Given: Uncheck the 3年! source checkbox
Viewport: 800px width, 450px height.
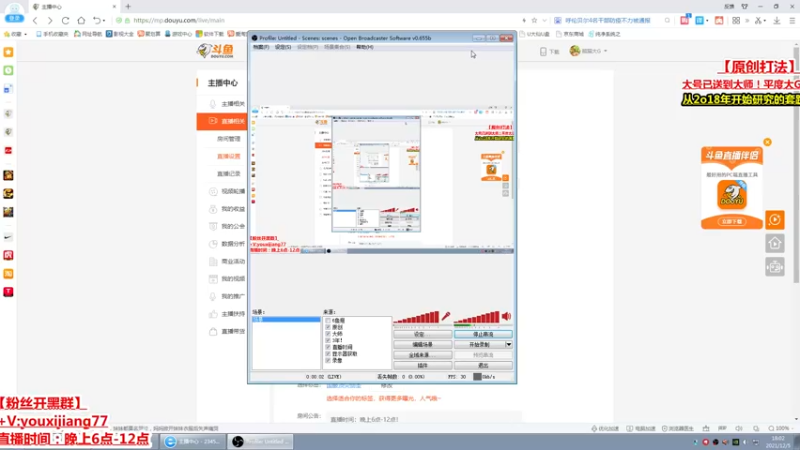Looking at the screenshot, I should coord(328,340).
